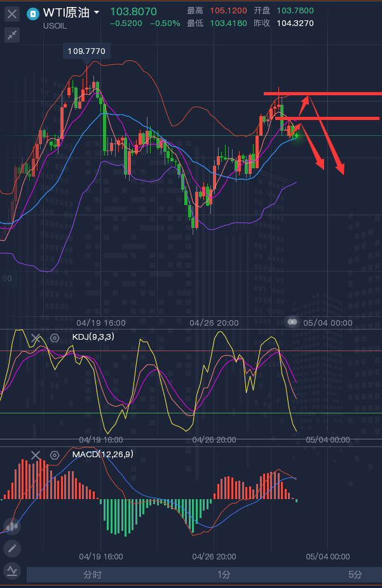This screenshot has width=382, height=588.
Task: Switch to the 5分 timeframe tab
Action: [355, 575]
